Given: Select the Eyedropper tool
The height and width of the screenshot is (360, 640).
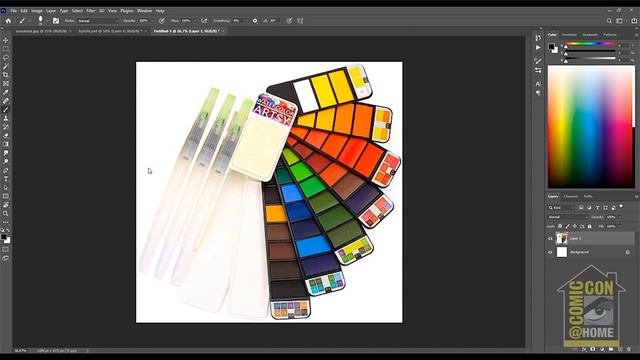Looking at the screenshot, I should [x=6, y=92].
